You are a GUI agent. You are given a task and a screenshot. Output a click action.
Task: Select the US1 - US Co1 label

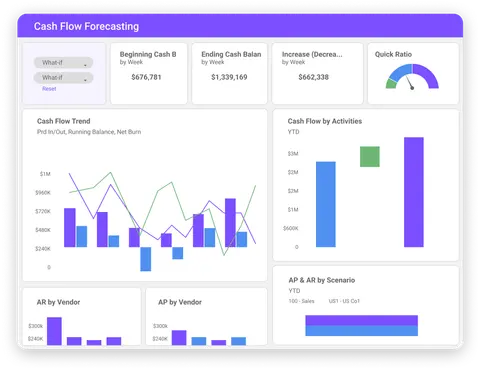click(344, 301)
